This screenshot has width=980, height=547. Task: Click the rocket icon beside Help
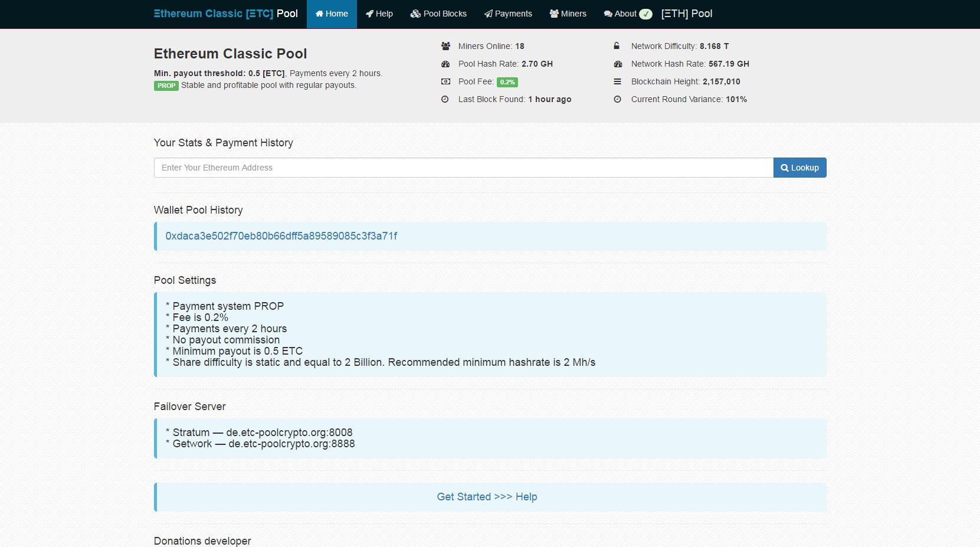click(x=369, y=14)
